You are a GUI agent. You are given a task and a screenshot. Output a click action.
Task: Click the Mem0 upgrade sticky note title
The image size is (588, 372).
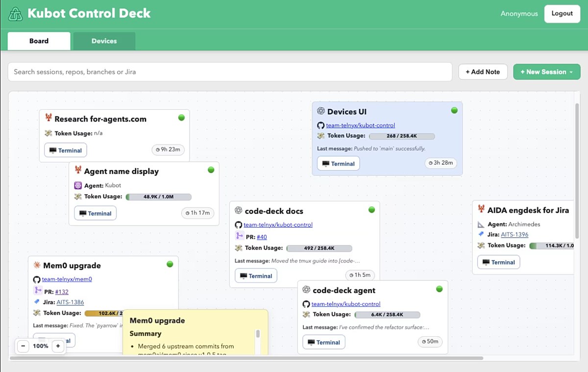coord(157,321)
